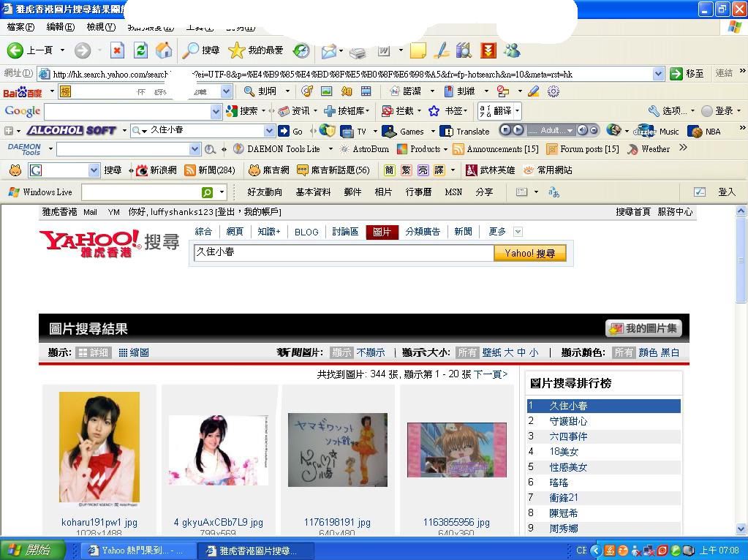The width and height of the screenshot is (748, 560).
Task: Open Search pane magnifier icon
Action: click(192, 50)
